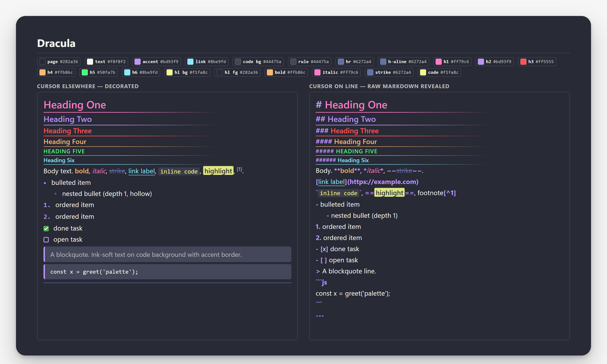Click the h3 #ff5555 red swatch
607x364 pixels.
[x=537, y=61]
